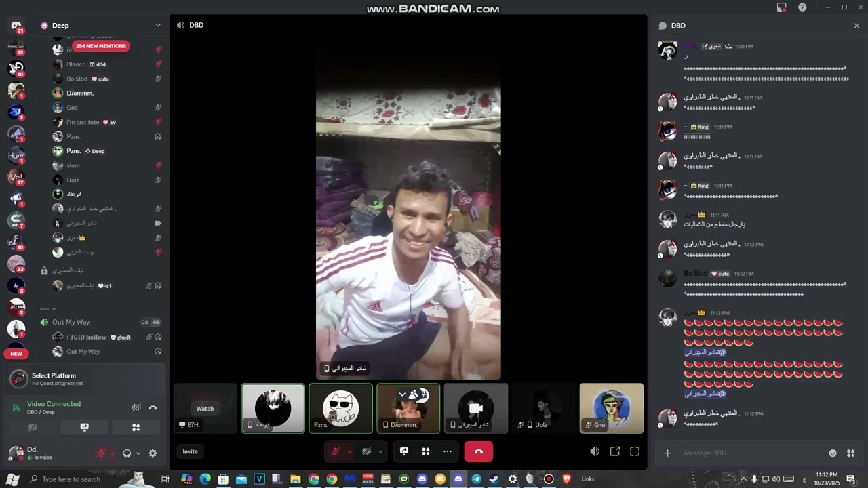The height and width of the screenshot is (488, 868).
Task: Start an activity from sidebar voice panel
Action: pyautogui.click(x=136, y=428)
